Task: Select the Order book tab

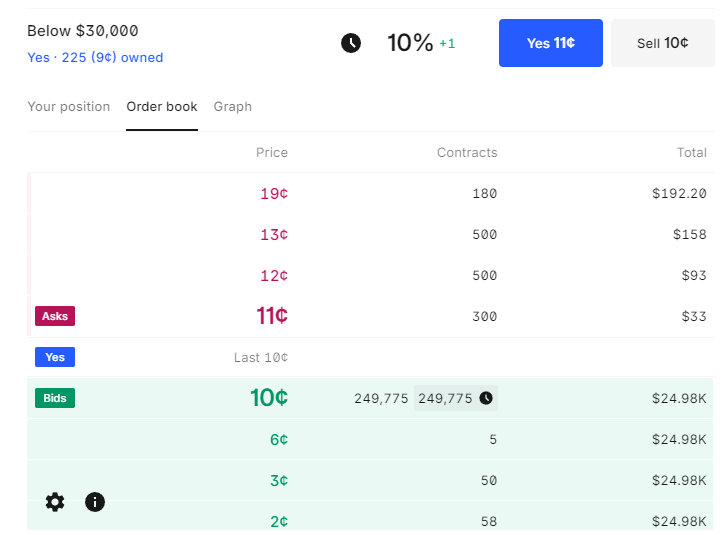Action: [x=162, y=107]
